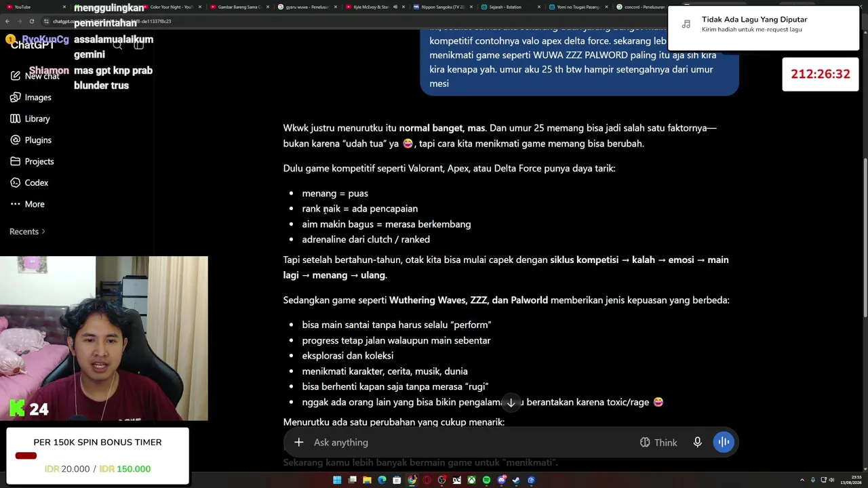Open taskbar clock showing 23:55
Viewport: 868px width, 488px height.
coord(851,480)
